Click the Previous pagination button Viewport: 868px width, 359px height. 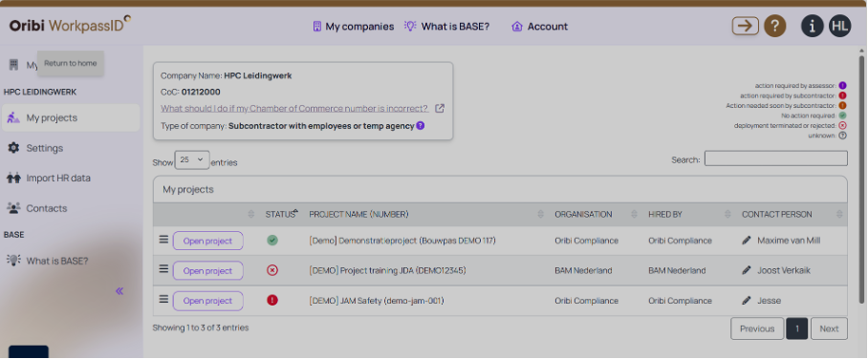click(x=757, y=328)
